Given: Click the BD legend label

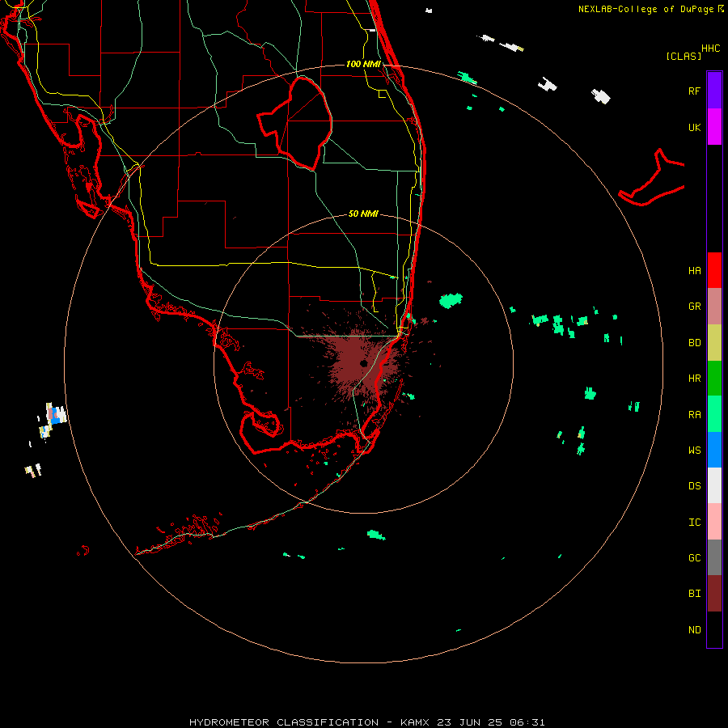Looking at the screenshot, I should (694, 343).
